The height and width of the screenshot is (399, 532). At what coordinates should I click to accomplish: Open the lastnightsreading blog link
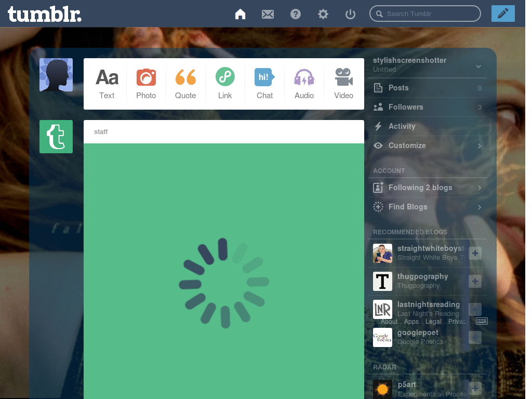pos(429,304)
